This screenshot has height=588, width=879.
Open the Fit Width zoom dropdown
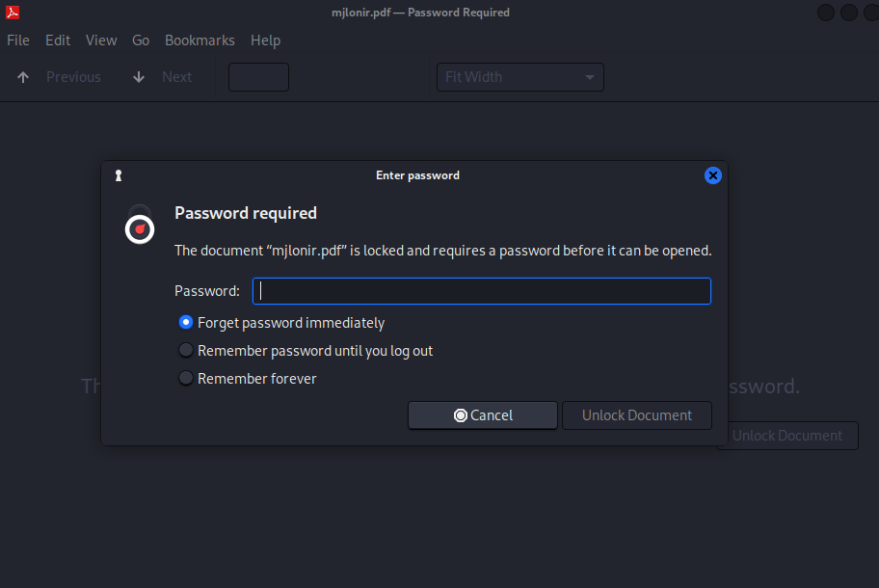pyautogui.click(x=520, y=77)
